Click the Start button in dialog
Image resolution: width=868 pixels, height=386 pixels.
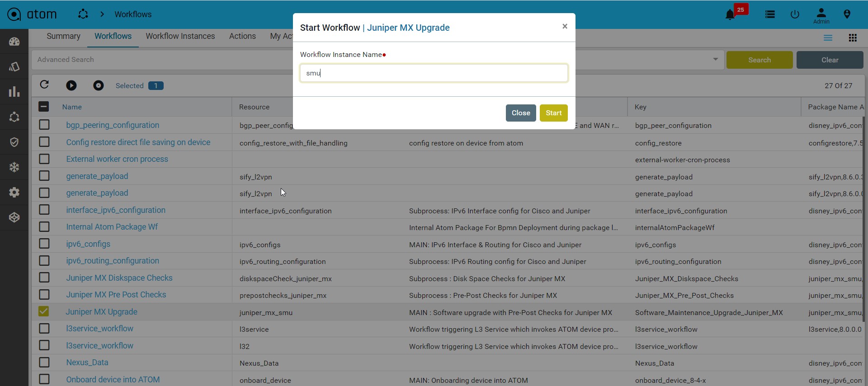pyautogui.click(x=554, y=113)
